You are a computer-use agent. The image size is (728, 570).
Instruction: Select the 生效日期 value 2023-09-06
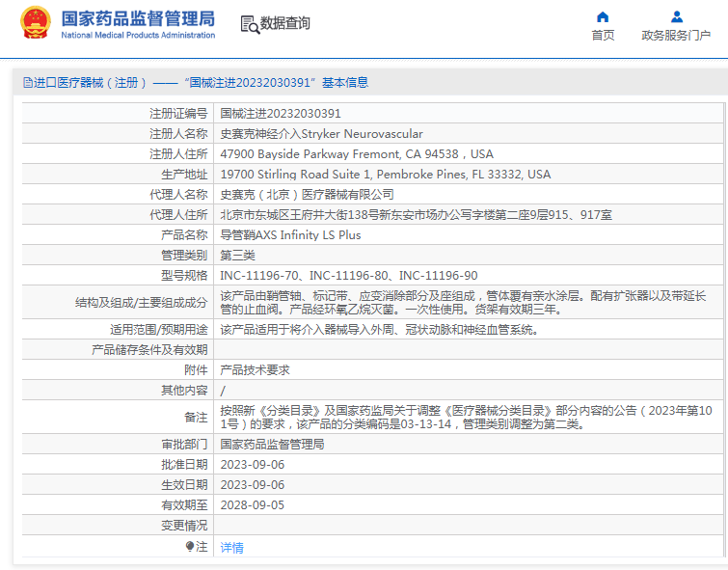tap(252, 485)
